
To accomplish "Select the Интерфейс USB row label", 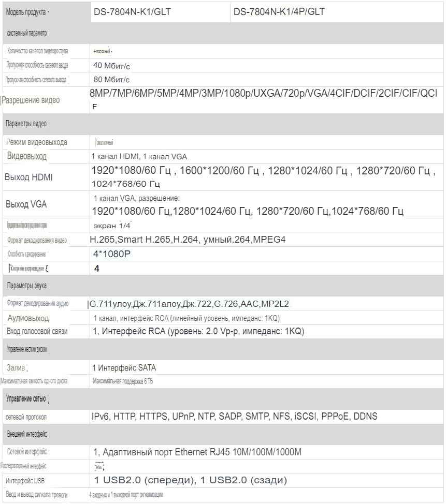I will click(25, 481).
